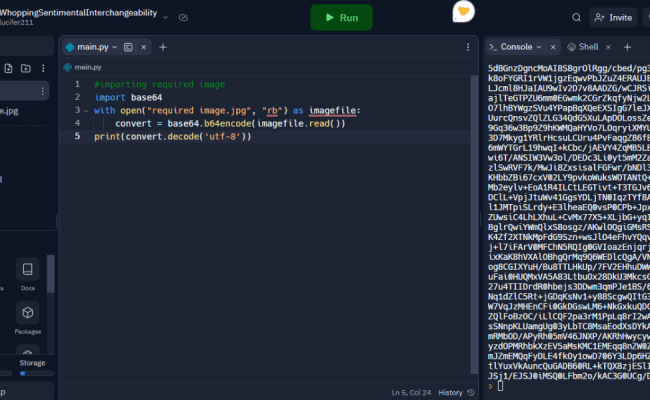Add a new tab in the console pane

[627, 47]
